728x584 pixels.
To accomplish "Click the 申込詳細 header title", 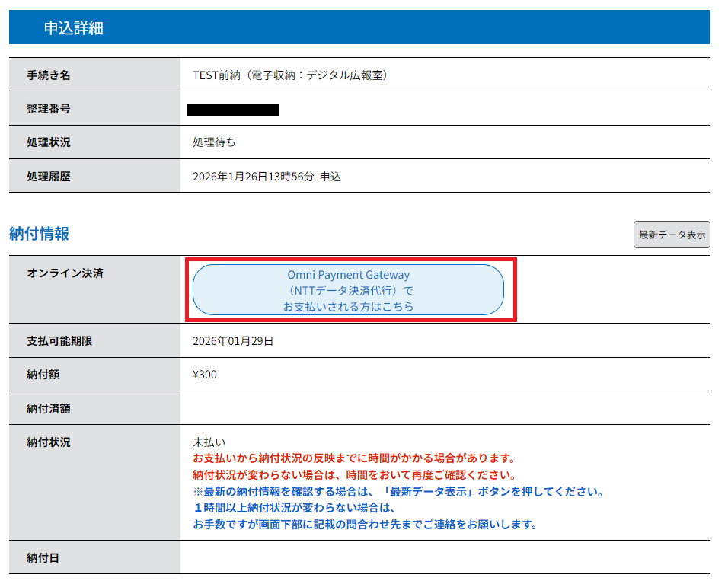I will 73,29.
